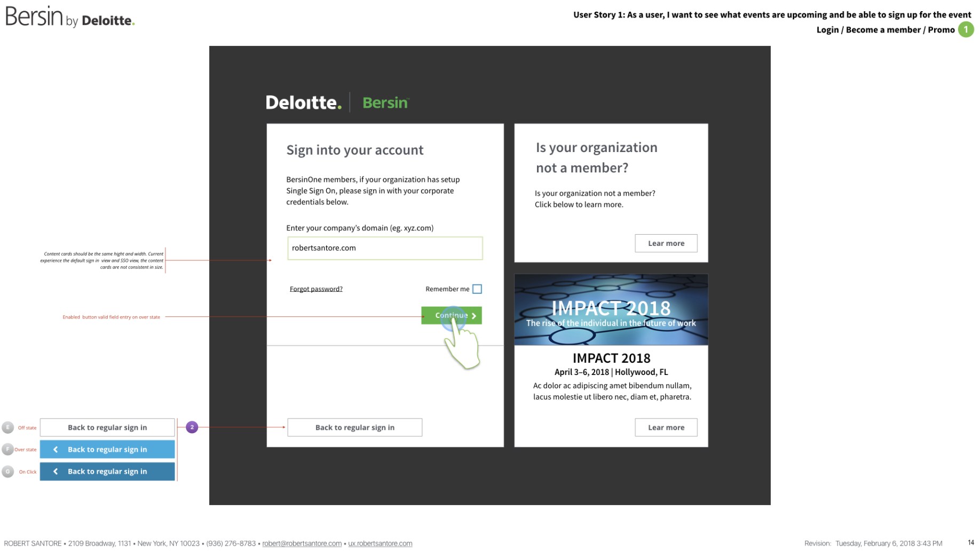Click the green Continue button

click(x=452, y=315)
